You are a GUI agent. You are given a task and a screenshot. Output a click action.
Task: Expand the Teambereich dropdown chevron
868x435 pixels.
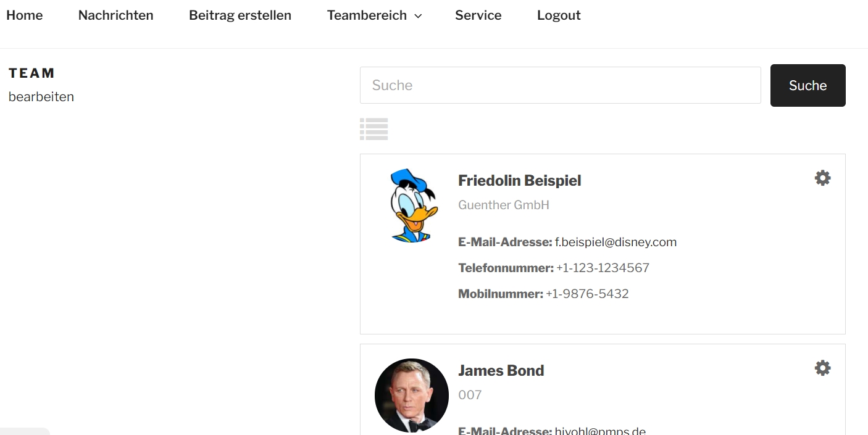[418, 16]
